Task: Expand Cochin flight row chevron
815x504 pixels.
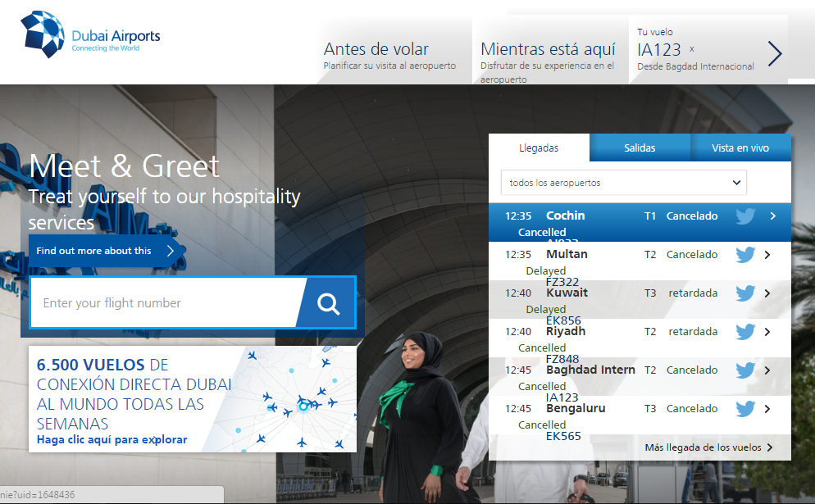Action: (x=773, y=216)
